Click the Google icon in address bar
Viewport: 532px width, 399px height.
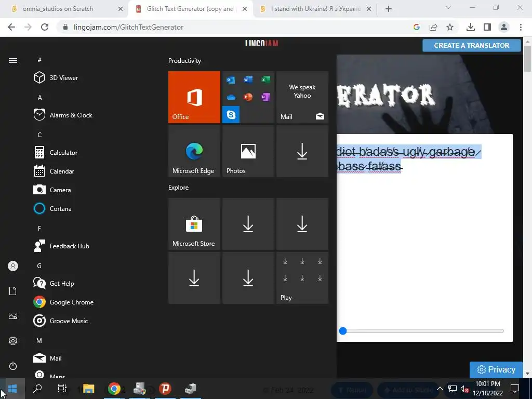click(417, 27)
